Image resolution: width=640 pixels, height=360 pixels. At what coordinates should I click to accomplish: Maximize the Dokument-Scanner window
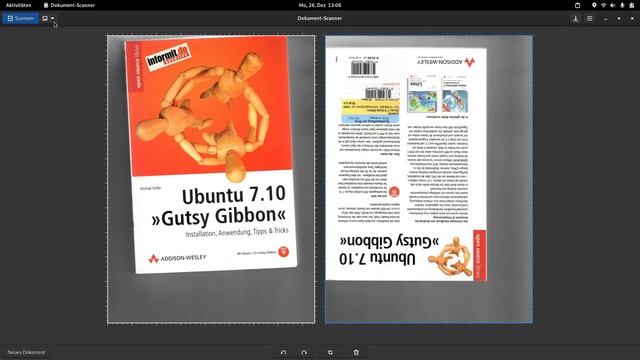click(619, 18)
